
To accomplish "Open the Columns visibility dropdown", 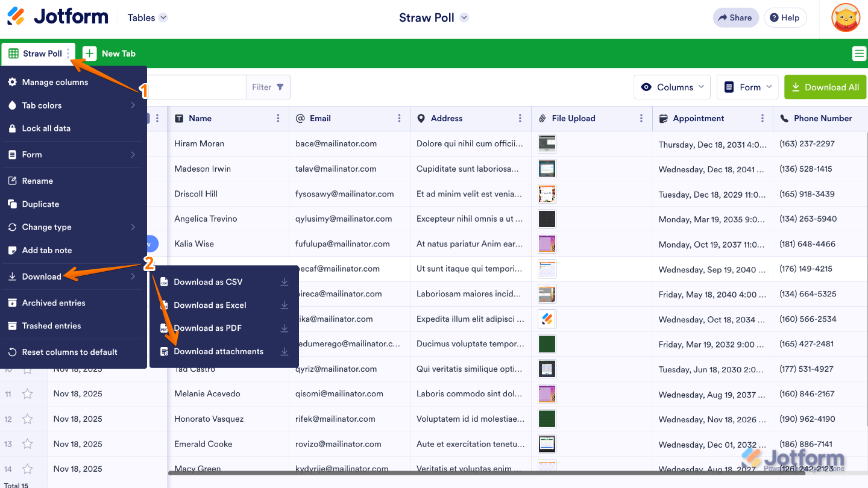I will pos(672,87).
